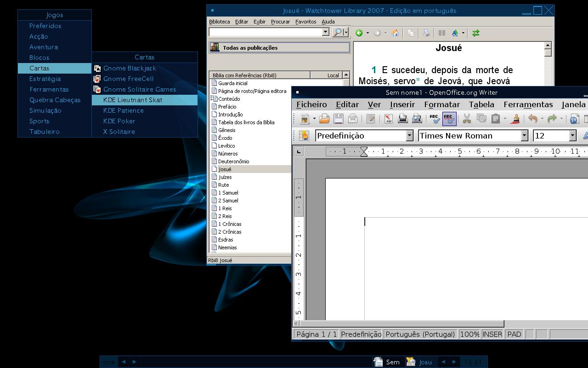Screen dimensions: 588x368
Task: Open the Redo history dropdown arrow
Action: point(561,119)
